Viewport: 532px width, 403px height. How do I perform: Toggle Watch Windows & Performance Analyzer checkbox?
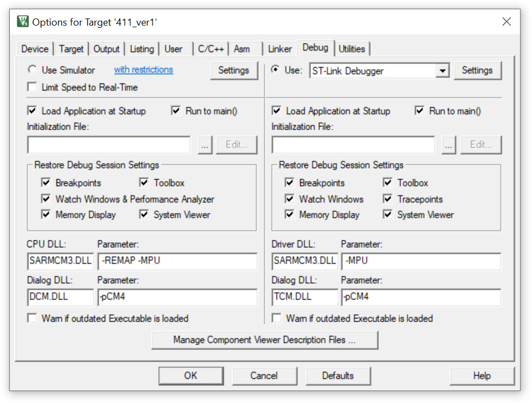(46, 199)
